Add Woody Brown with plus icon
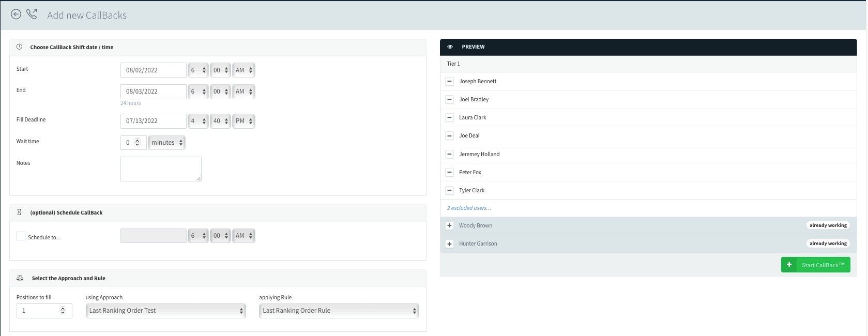The width and height of the screenshot is (868, 336). [x=449, y=225]
